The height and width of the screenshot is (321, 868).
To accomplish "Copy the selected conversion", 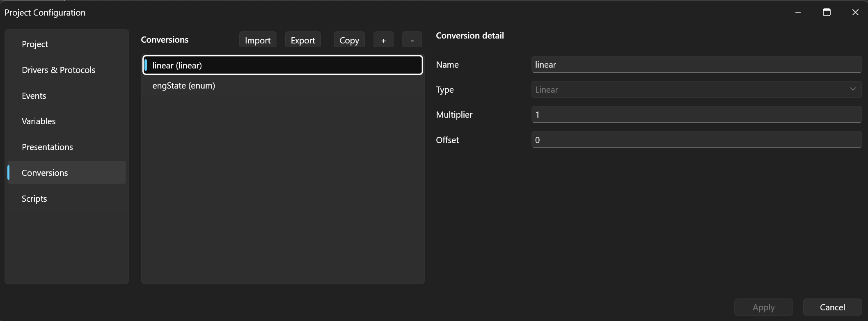I will pyautogui.click(x=349, y=40).
